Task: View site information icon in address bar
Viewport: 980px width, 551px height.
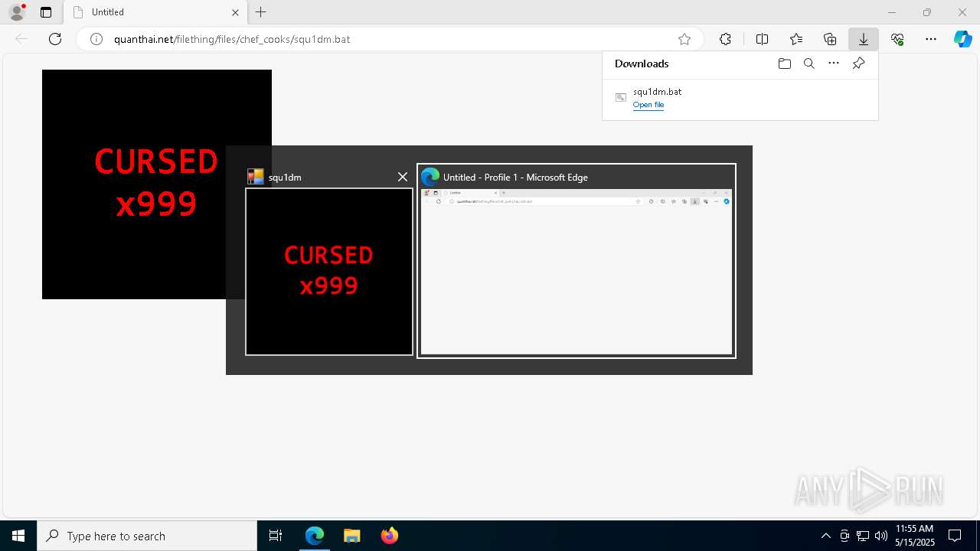Action: (96, 39)
